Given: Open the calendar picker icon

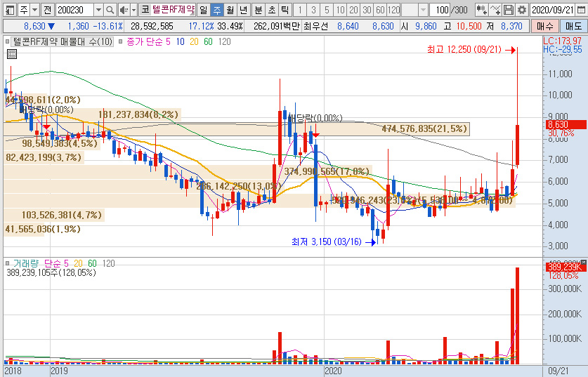Looking at the screenshot, I should tap(580, 10).
